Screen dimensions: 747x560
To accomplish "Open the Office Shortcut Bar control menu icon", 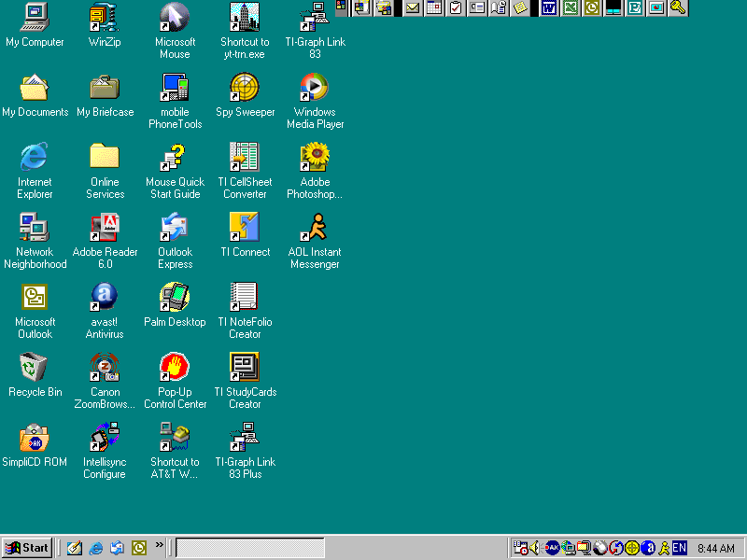I will tap(341, 6).
